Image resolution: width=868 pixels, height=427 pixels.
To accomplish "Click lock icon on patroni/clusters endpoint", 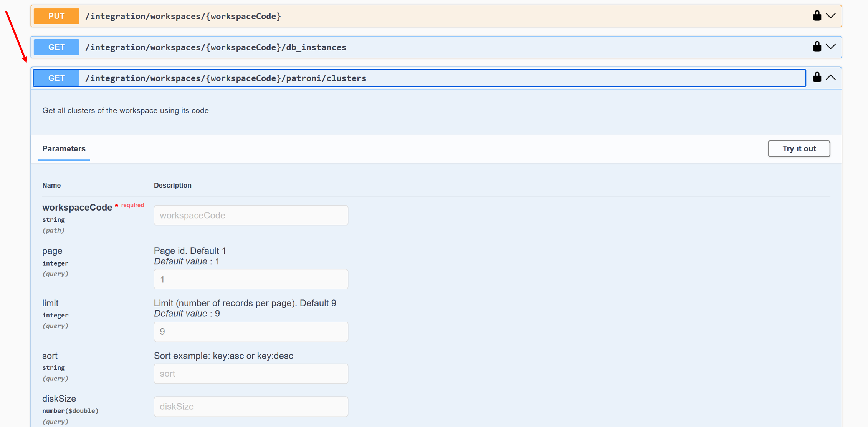I will 817,77.
